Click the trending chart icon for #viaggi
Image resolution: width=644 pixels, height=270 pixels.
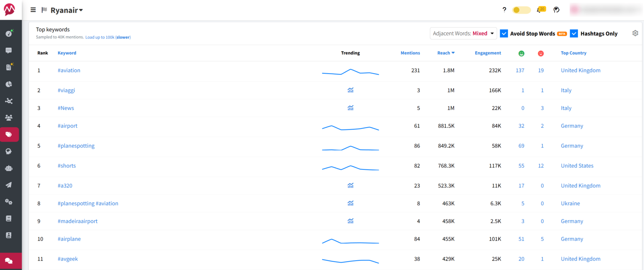coord(350,90)
